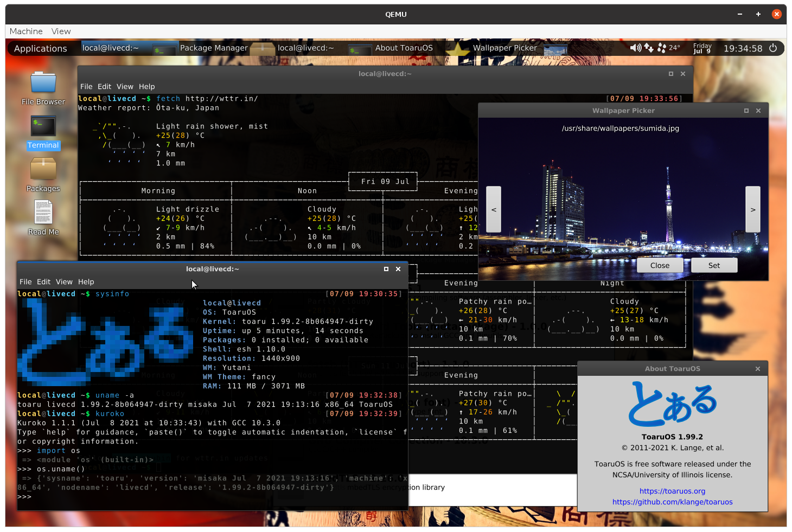The width and height of the screenshot is (792, 532).
Task: Open File menu in front sysinfo terminal
Action: point(25,282)
